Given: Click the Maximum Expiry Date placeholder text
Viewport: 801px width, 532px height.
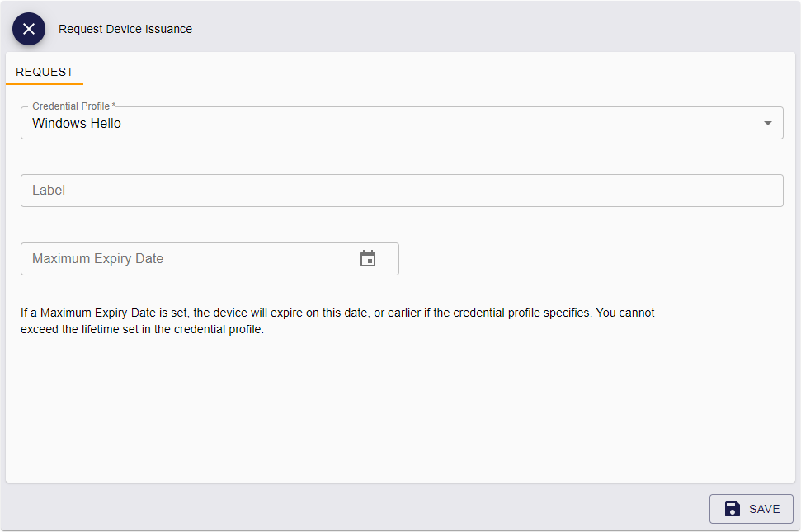Looking at the screenshot, I should 97,258.
